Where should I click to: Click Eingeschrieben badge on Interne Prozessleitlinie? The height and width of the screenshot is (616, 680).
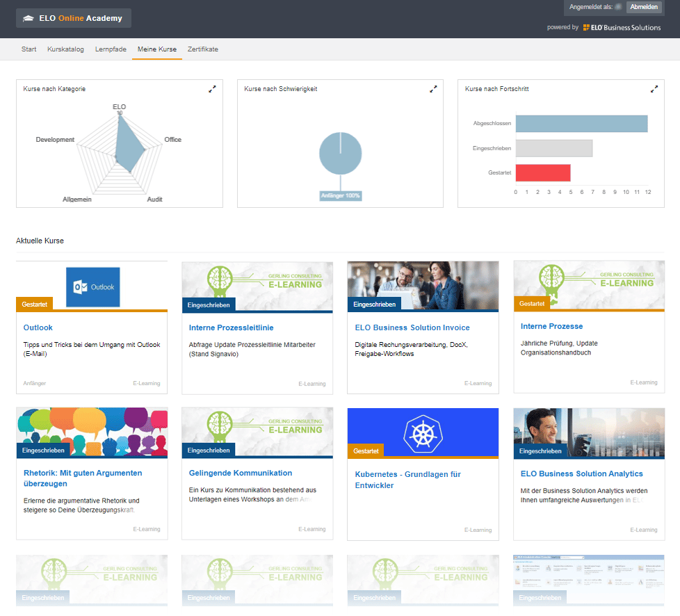pos(209,305)
